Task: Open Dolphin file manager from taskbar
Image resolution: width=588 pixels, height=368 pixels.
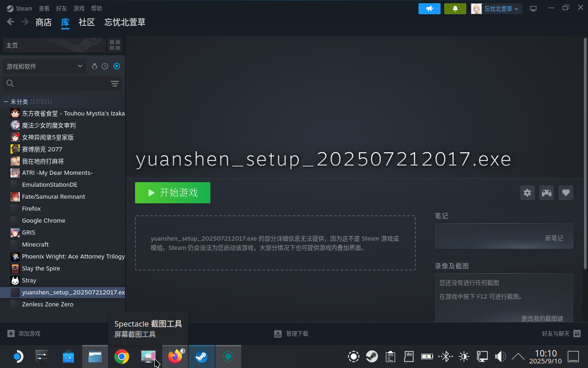Action: 95,356
